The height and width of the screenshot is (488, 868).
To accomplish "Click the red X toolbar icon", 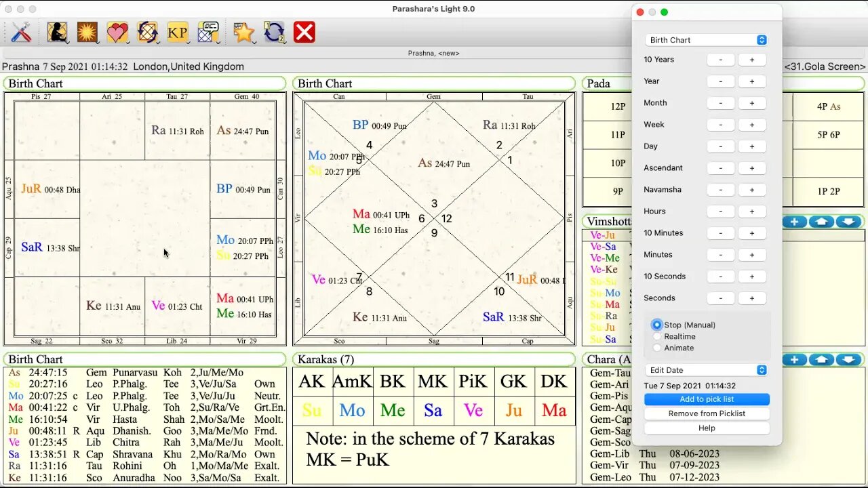I will pyautogui.click(x=304, y=32).
